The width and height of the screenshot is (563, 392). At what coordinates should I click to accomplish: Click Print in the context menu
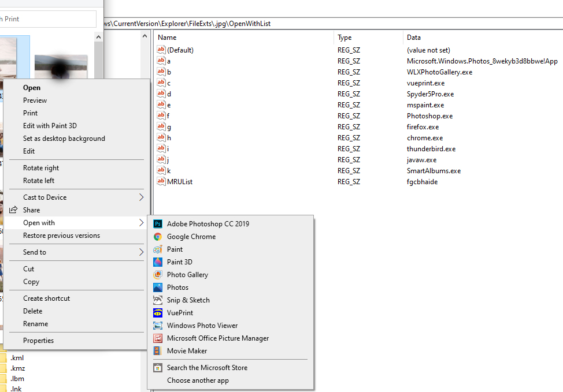point(30,113)
